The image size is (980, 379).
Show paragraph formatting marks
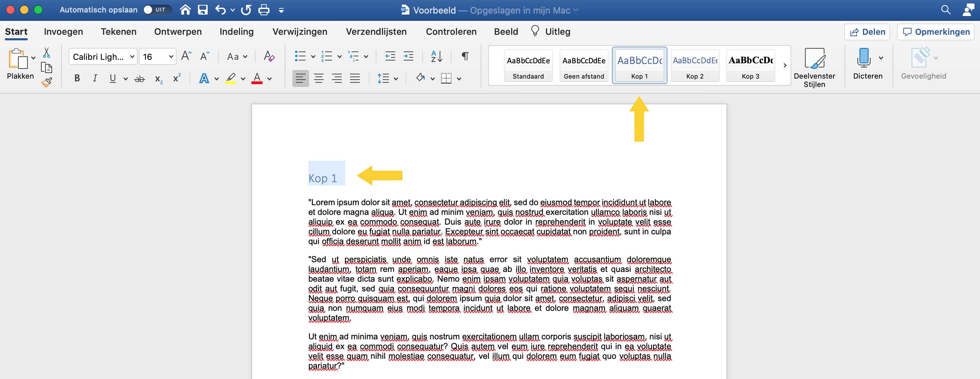click(x=465, y=56)
